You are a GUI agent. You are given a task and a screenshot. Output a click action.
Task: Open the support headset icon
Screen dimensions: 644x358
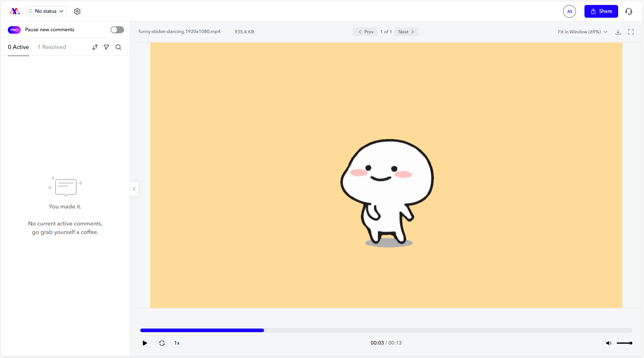point(628,11)
